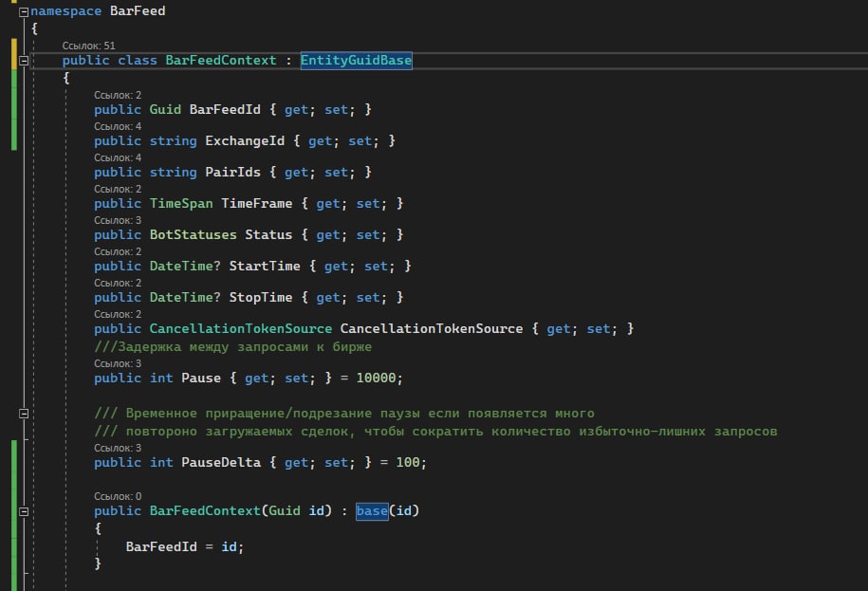The image size is (868, 591).
Task: Place the cursor on the 10000 Pause value
Action: pos(379,379)
